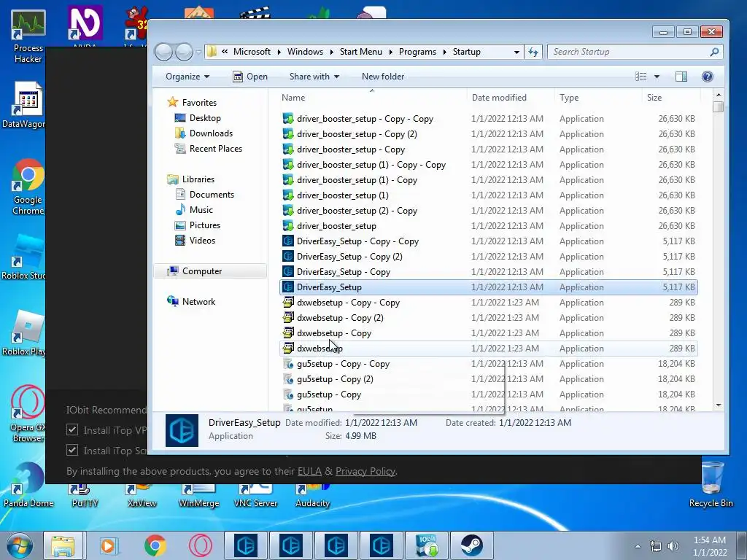Image resolution: width=747 pixels, height=560 pixels.
Task: Select Network in navigation pane
Action: (198, 301)
